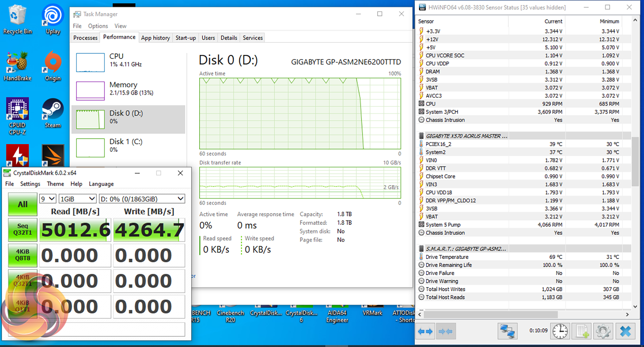Open Task Manager Options menu
The width and height of the screenshot is (644, 347).
(98, 26)
